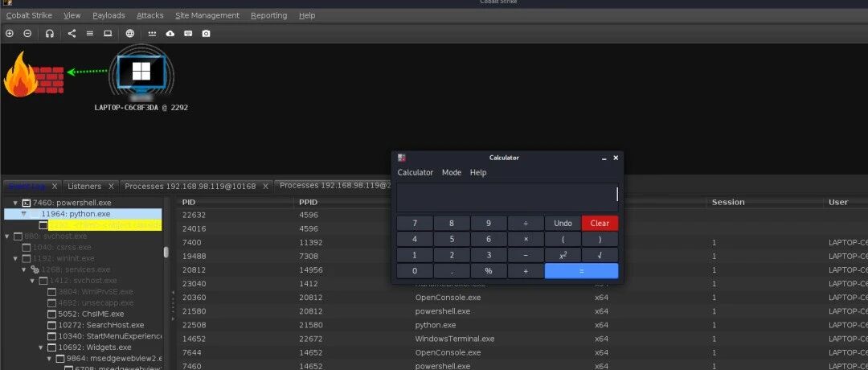
Task: Select the row with WindowsTerminal.exe
Action: coord(522,339)
